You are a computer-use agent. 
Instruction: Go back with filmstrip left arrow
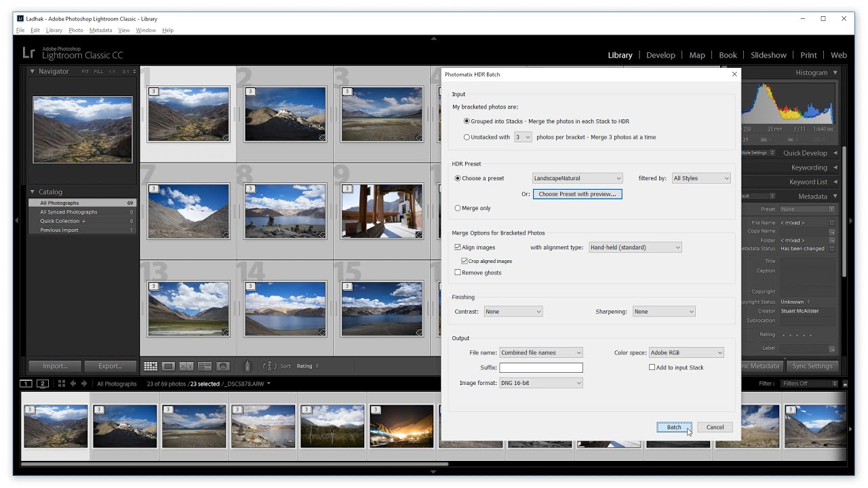point(73,384)
